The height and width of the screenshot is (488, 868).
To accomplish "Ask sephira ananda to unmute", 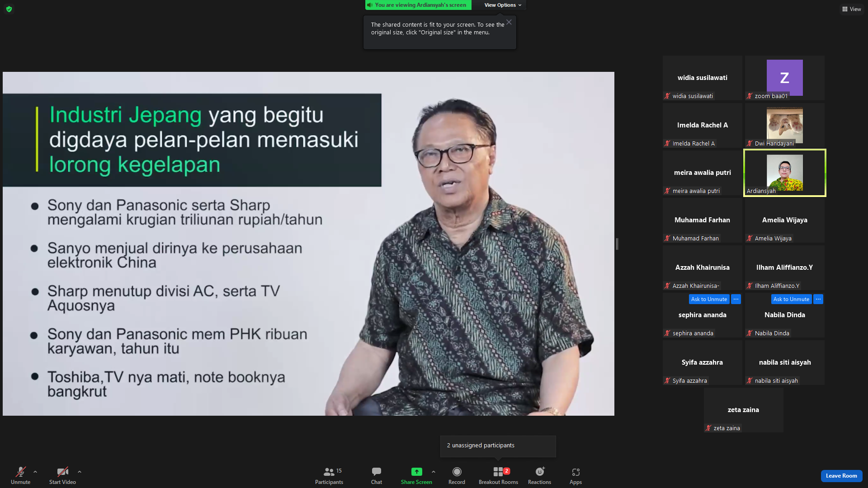I will [x=709, y=299].
